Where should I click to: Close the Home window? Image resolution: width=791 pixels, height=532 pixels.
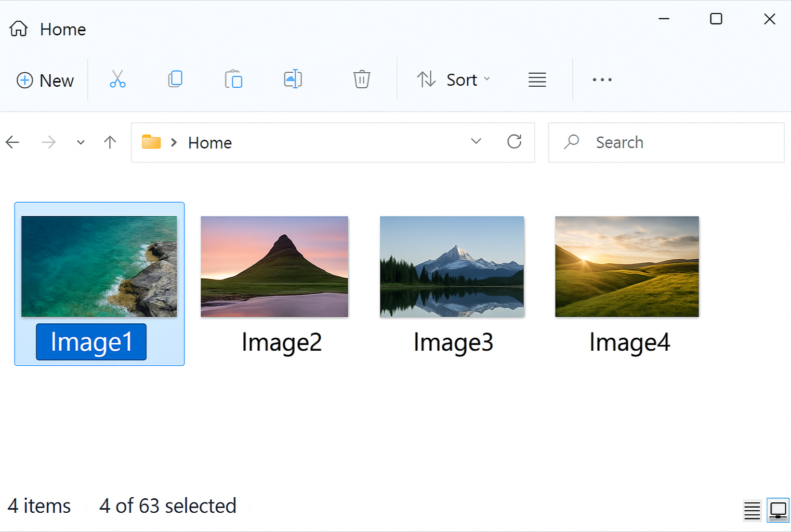click(x=770, y=19)
